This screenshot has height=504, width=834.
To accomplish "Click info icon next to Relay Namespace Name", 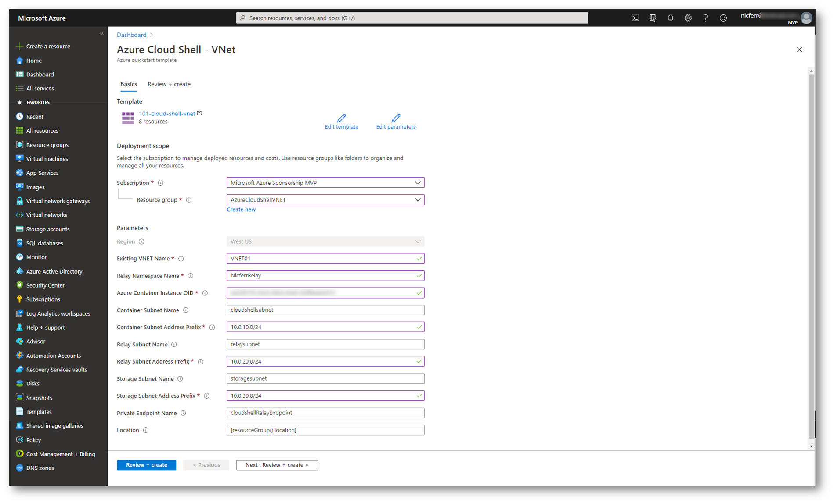I will (191, 276).
